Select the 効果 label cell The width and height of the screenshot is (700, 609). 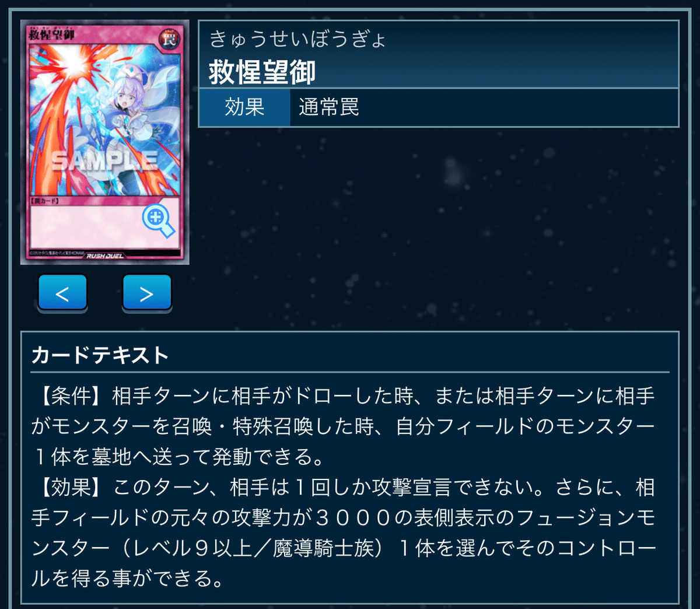244,107
